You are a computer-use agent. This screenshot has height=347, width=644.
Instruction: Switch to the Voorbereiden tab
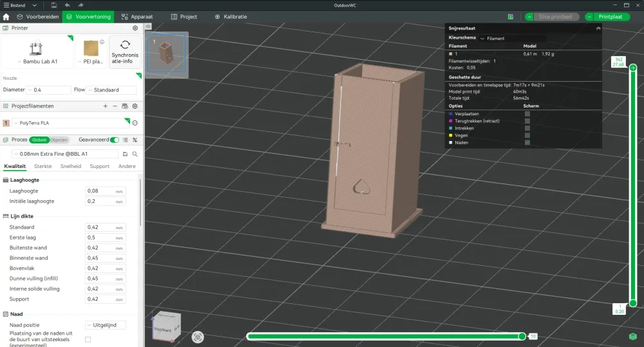point(39,17)
